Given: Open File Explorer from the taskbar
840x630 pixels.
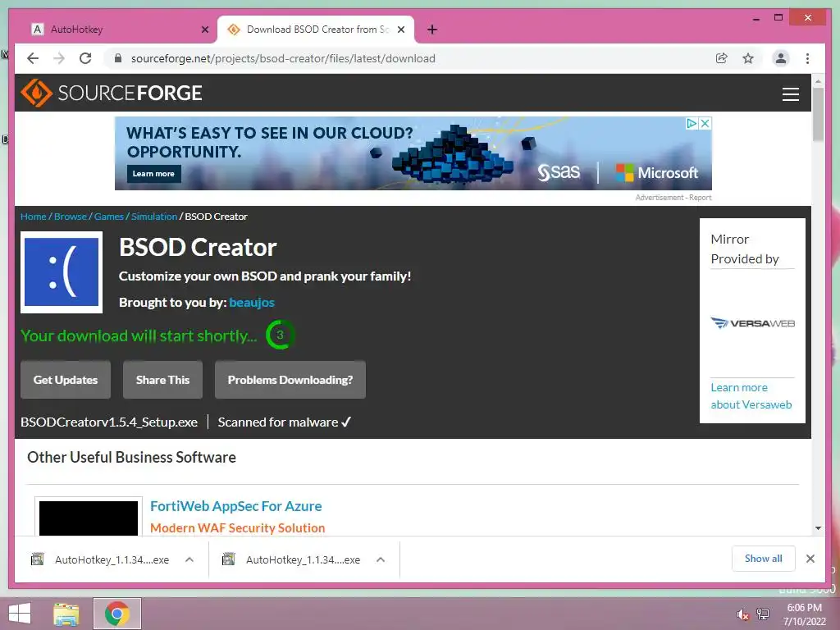Looking at the screenshot, I should pyautogui.click(x=66, y=614).
